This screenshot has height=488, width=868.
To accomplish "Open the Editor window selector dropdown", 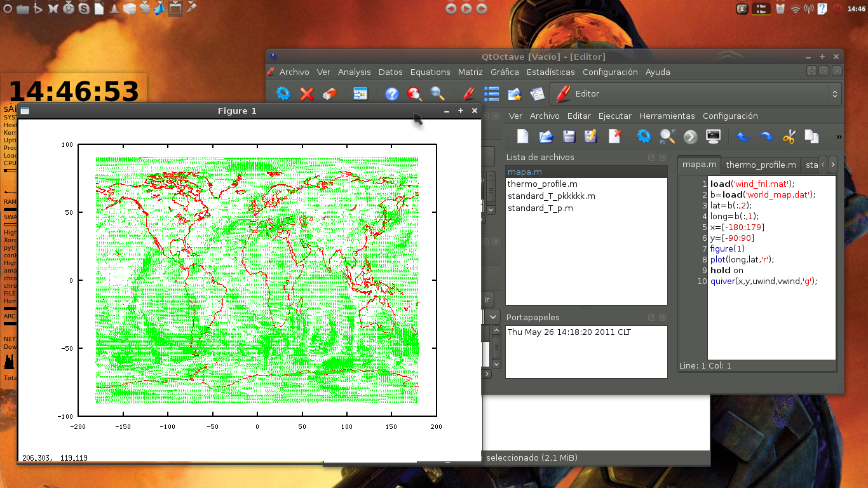I will click(x=696, y=94).
